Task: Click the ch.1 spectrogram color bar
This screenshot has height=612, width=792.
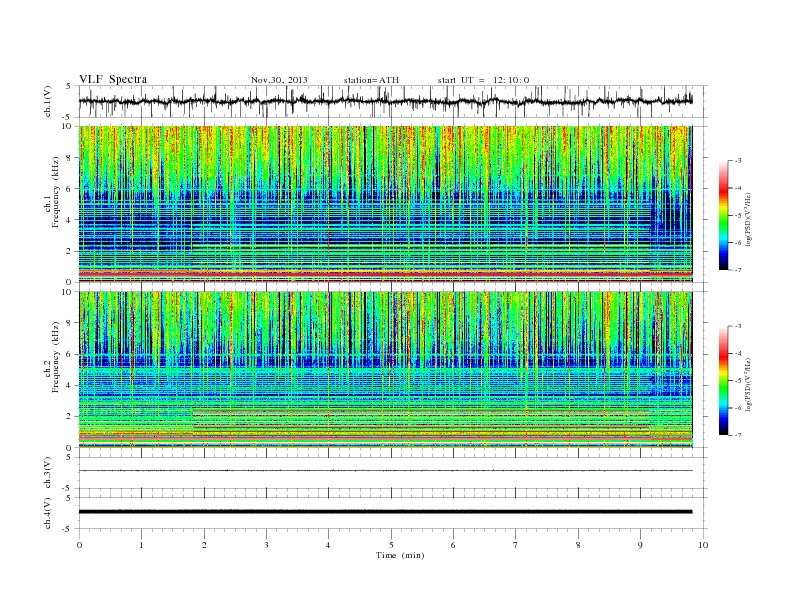Action: pos(723,215)
